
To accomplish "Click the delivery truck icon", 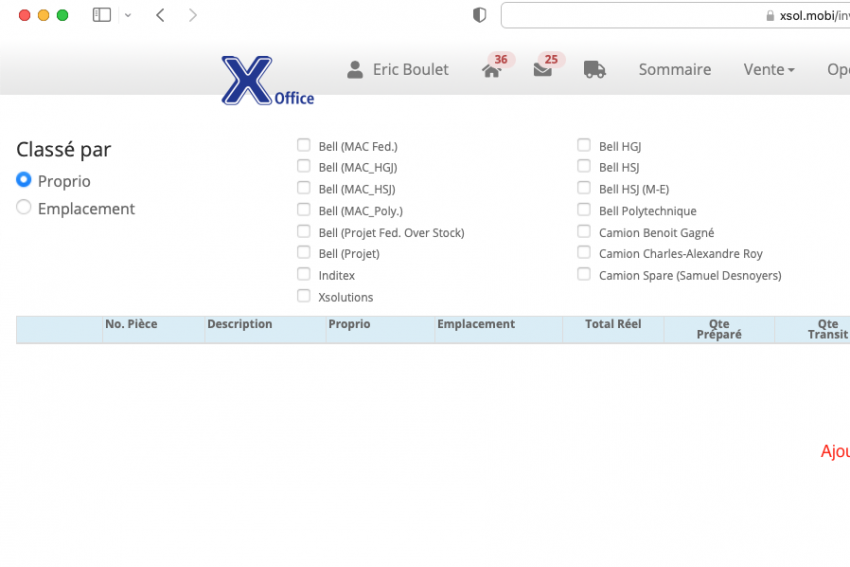I will click(595, 70).
